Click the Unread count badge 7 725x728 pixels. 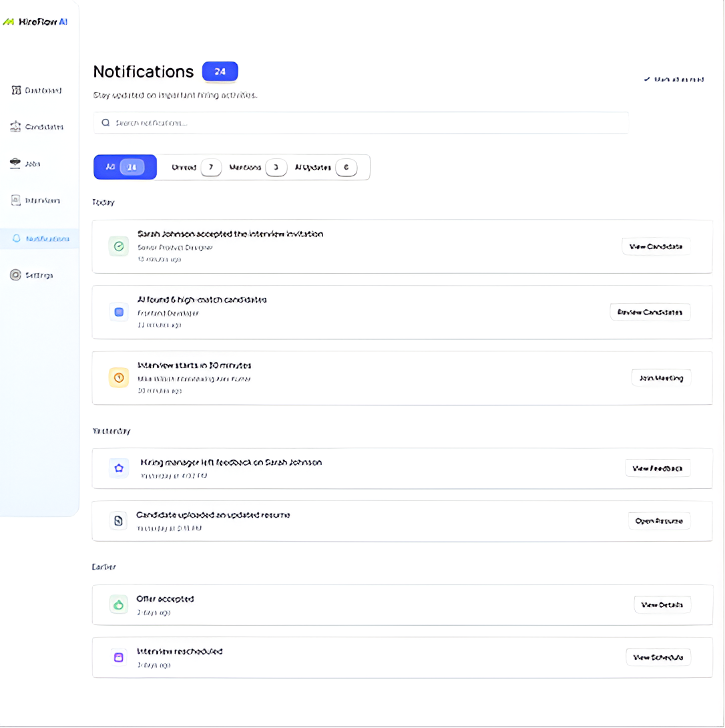coord(211,167)
